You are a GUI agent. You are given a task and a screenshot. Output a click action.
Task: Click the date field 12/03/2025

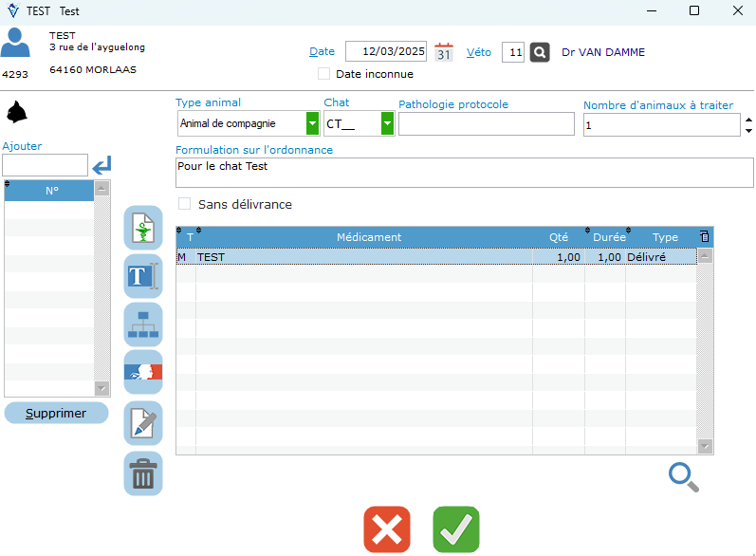pos(386,51)
